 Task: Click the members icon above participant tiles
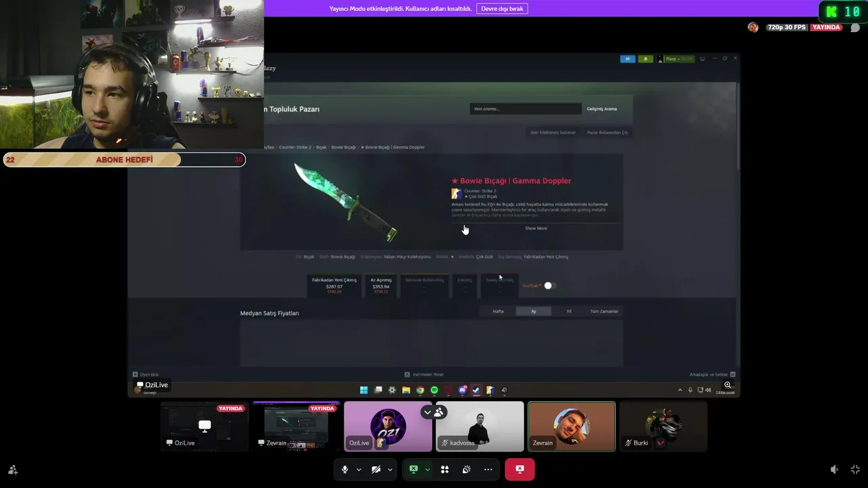(439, 412)
